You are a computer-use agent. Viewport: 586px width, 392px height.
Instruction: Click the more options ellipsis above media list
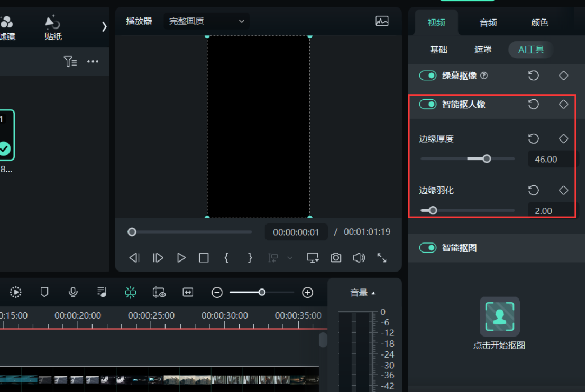point(93,61)
